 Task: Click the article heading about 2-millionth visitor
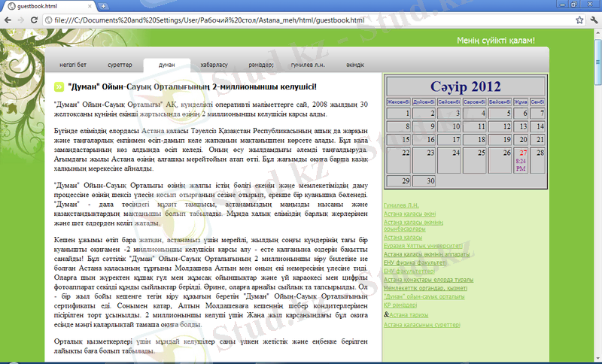click(x=193, y=87)
